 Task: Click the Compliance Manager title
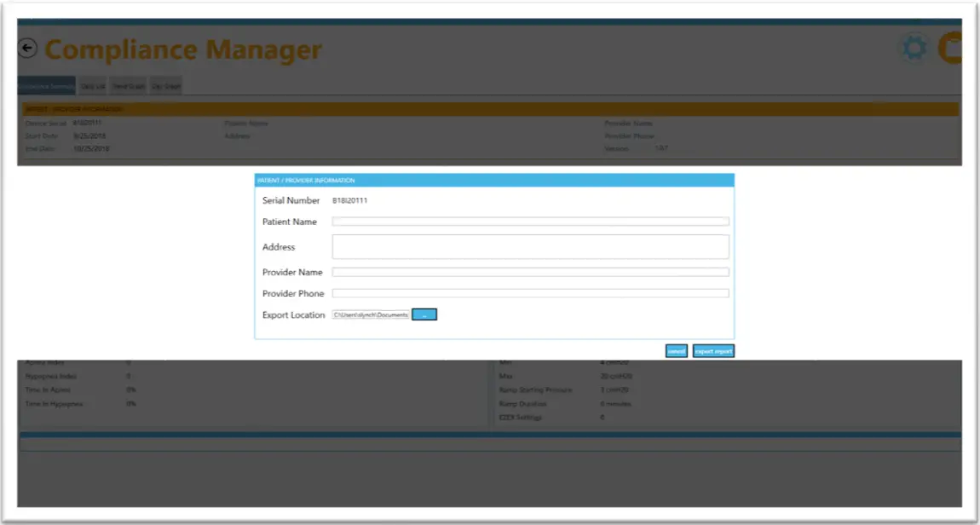[183, 49]
